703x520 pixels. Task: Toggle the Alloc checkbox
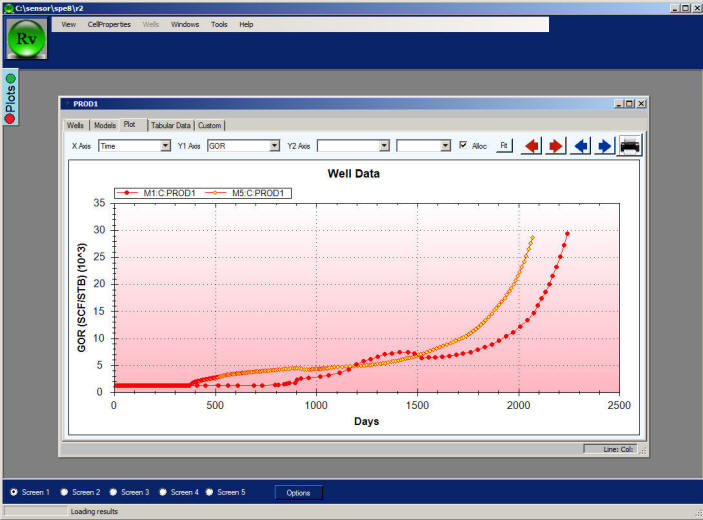(x=463, y=146)
